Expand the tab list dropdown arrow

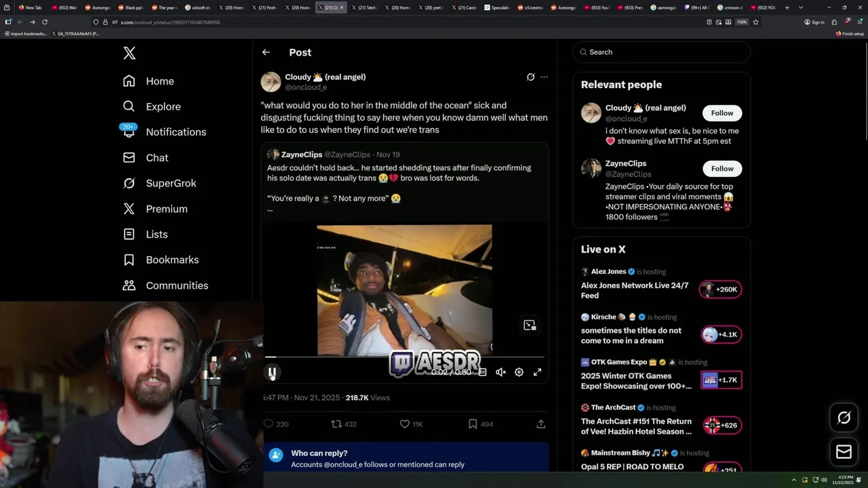(801, 7)
